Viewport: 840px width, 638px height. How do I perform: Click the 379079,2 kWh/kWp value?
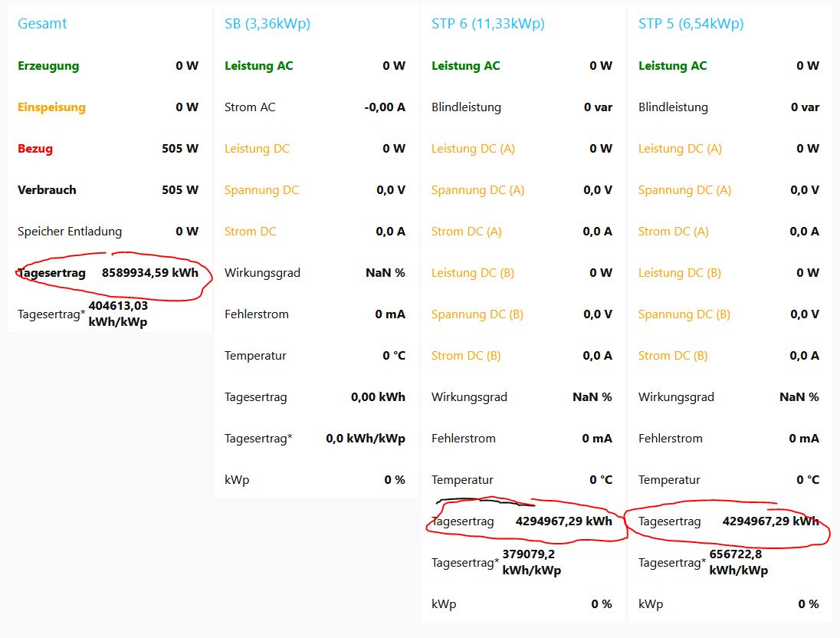click(531, 562)
